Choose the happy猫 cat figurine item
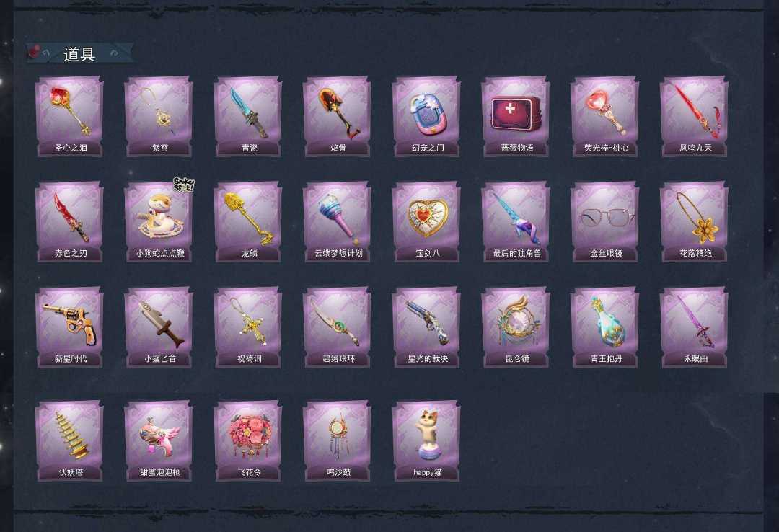779x532 pixels. point(426,441)
